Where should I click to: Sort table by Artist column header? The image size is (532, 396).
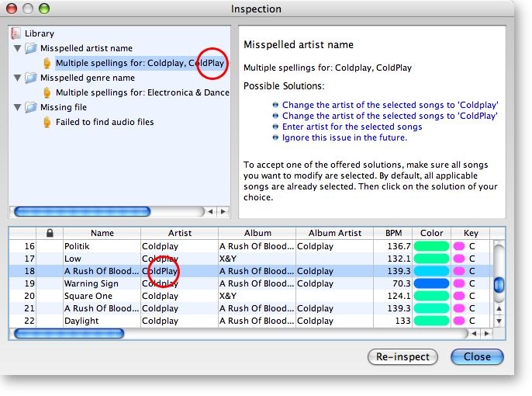coord(179,233)
